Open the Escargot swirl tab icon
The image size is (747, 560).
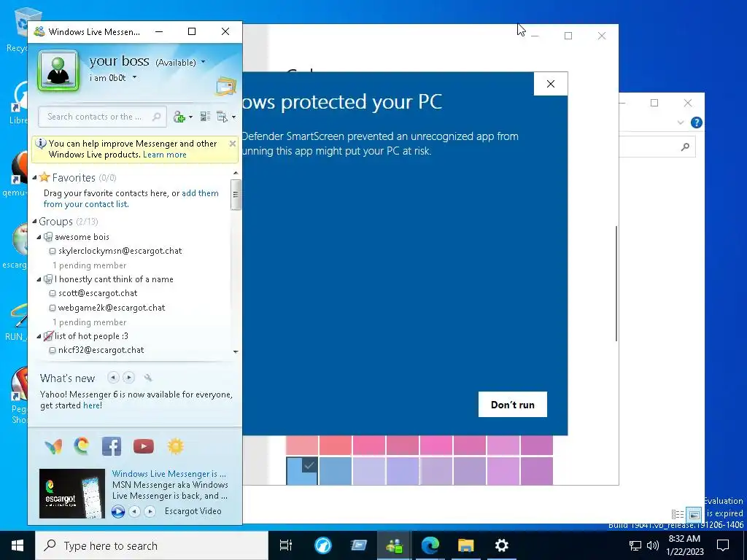(82, 446)
